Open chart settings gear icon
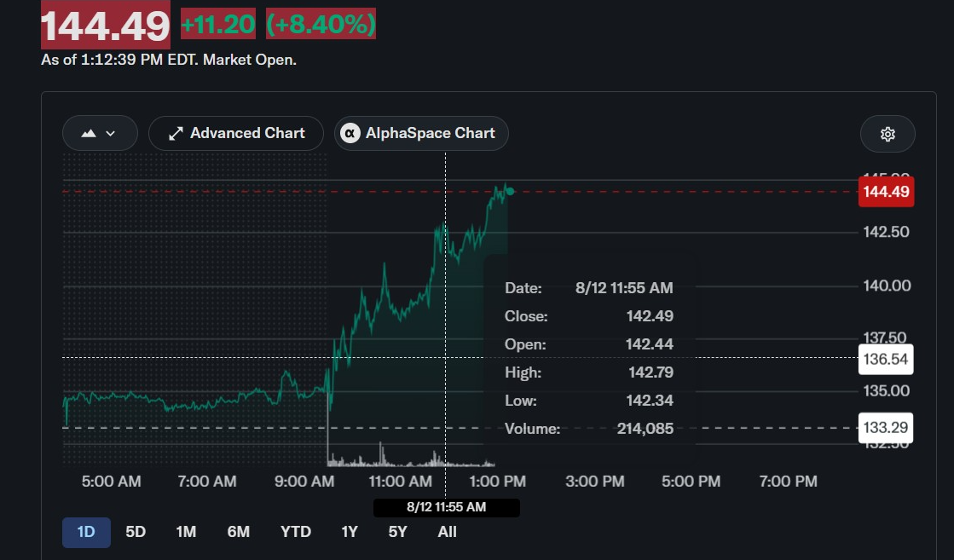The height and width of the screenshot is (560, 954). click(887, 134)
